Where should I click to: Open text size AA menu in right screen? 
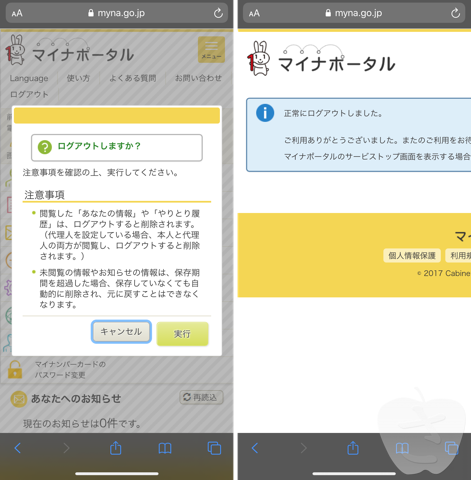click(254, 13)
